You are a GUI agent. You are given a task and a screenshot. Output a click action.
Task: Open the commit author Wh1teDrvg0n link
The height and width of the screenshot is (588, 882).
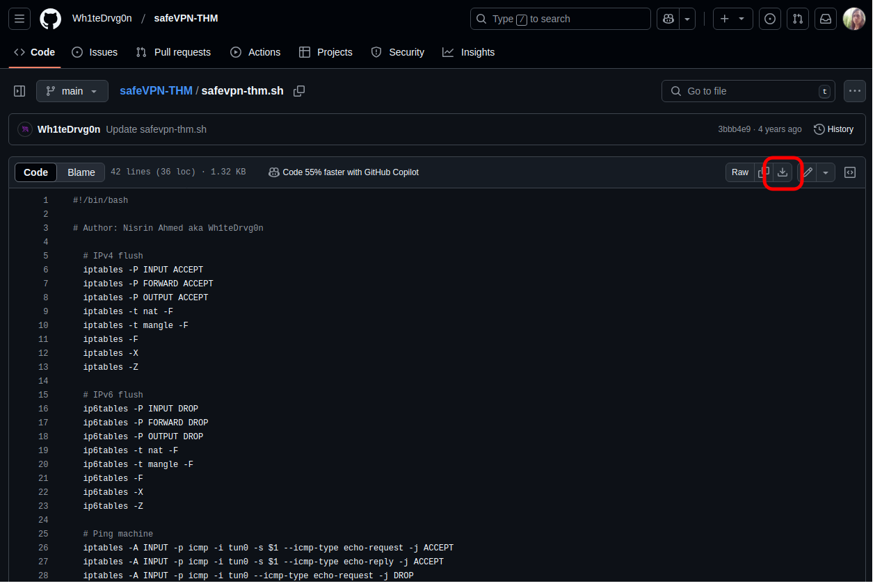pos(69,129)
